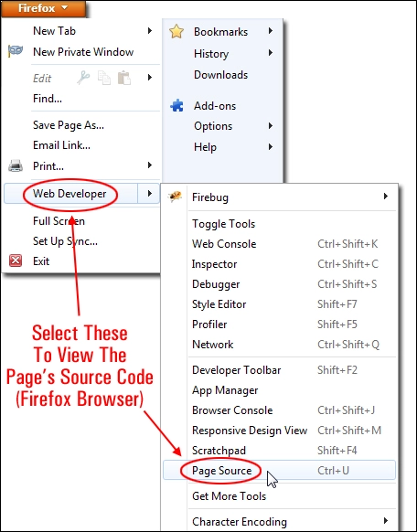Expand the Character Encoding submenu arrow
Viewport: 417px width, 532px height.
385,520
